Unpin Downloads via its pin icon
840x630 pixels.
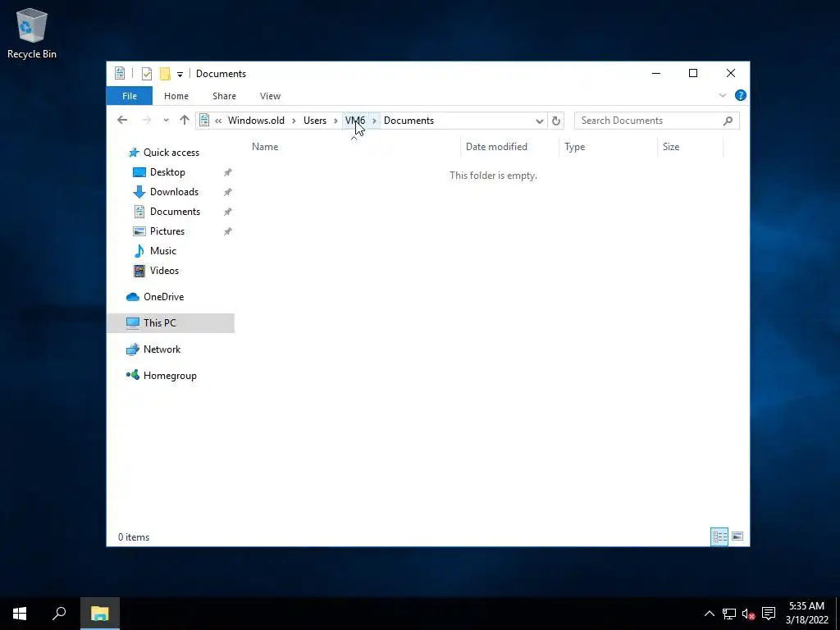(227, 192)
